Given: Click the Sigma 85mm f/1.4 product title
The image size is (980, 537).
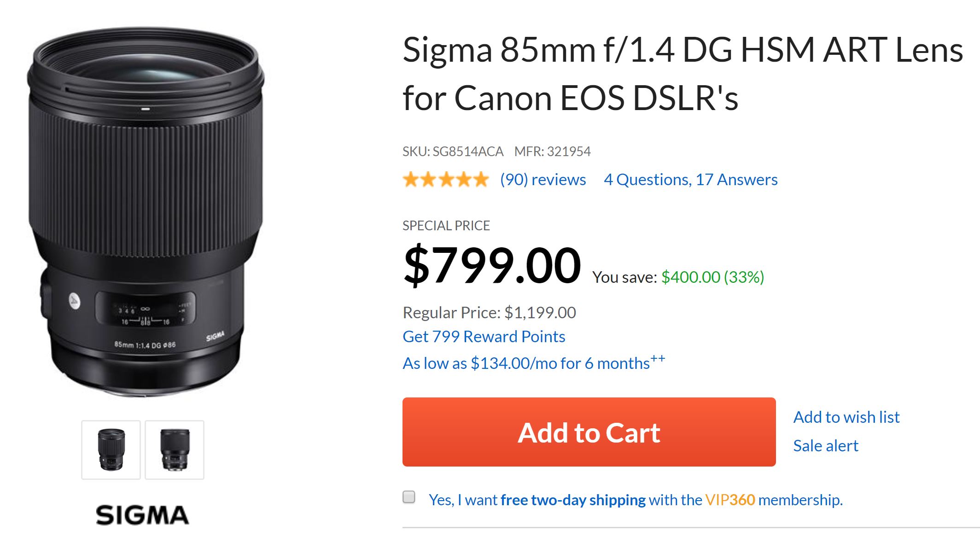Looking at the screenshot, I should click(682, 74).
